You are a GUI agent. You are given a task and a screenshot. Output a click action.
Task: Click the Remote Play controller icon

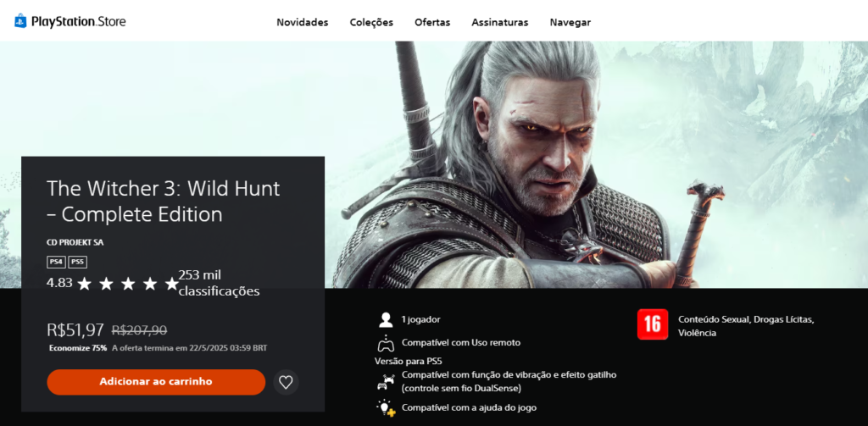pyautogui.click(x=386, y=344)
